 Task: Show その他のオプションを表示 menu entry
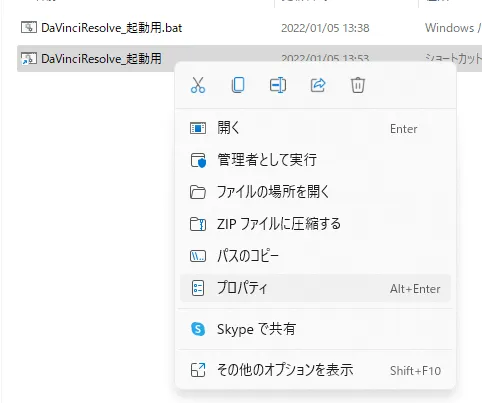click(x=315, y=370)
